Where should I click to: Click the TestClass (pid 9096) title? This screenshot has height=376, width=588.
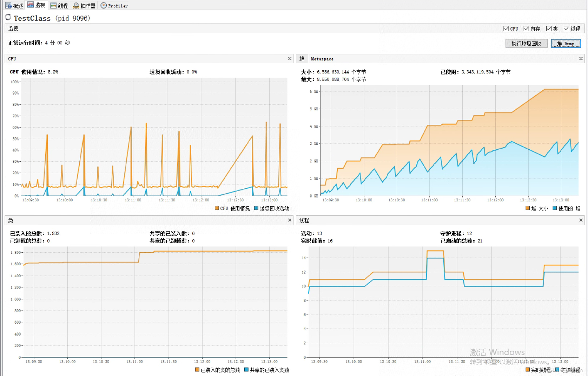point(52,18)
